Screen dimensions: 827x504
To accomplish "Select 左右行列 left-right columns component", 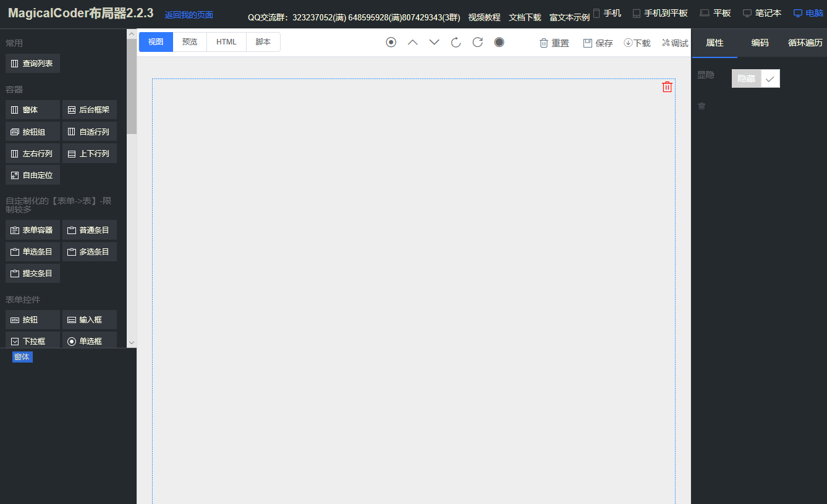I will [33, 153].
